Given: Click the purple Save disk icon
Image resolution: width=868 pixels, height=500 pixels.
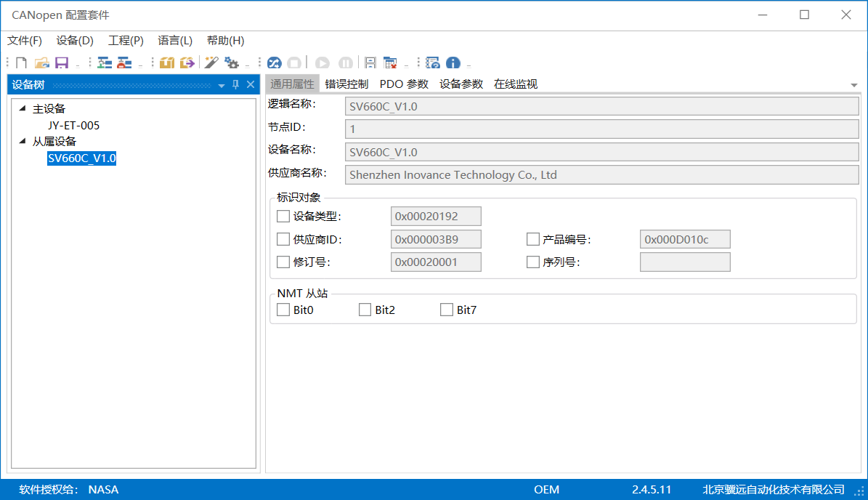Looking at the screenshot, I should [x=62, y=62].
